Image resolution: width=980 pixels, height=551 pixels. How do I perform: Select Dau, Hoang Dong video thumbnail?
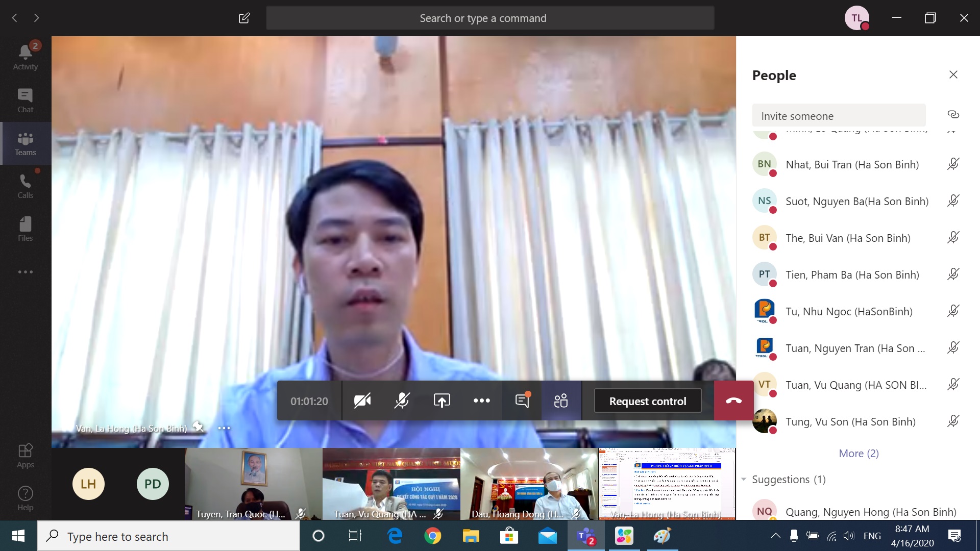pos(529,484)
